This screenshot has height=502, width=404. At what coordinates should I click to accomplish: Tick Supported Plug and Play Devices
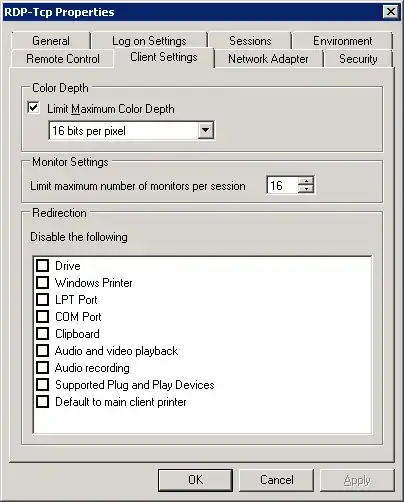(42, 385)
